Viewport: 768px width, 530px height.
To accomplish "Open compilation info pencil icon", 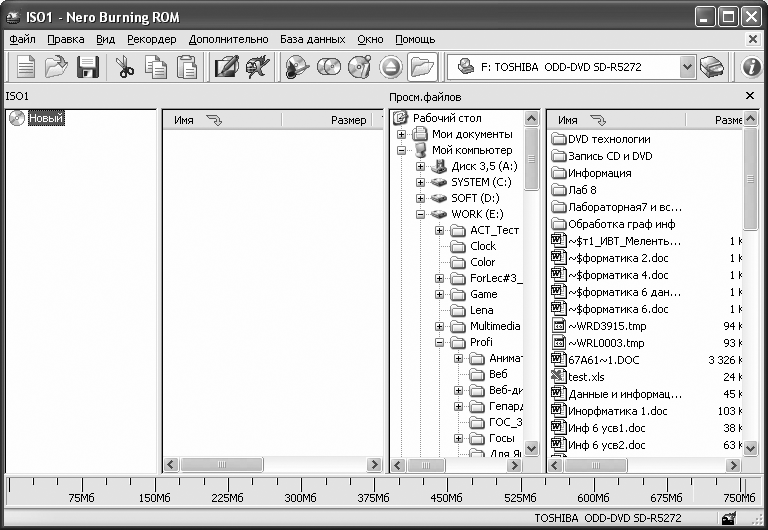I will [227, 67].
